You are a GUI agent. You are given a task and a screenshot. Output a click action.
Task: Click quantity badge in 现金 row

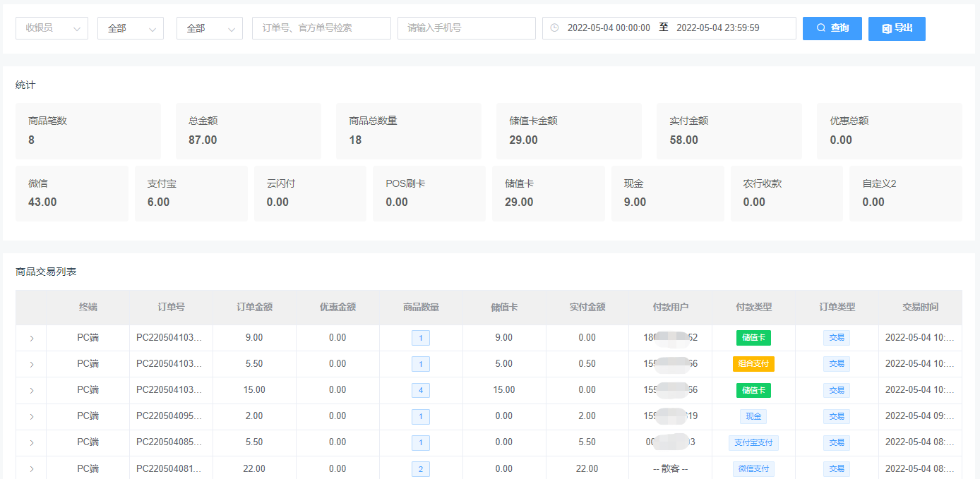421,416
